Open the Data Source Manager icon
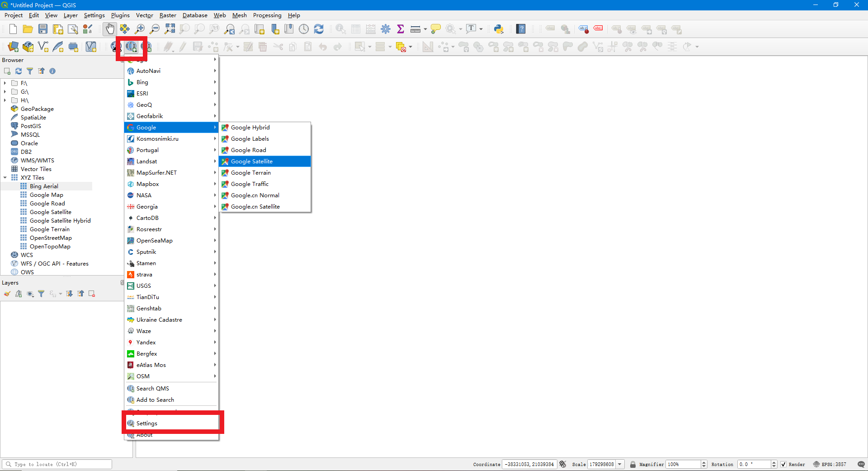 13,47
